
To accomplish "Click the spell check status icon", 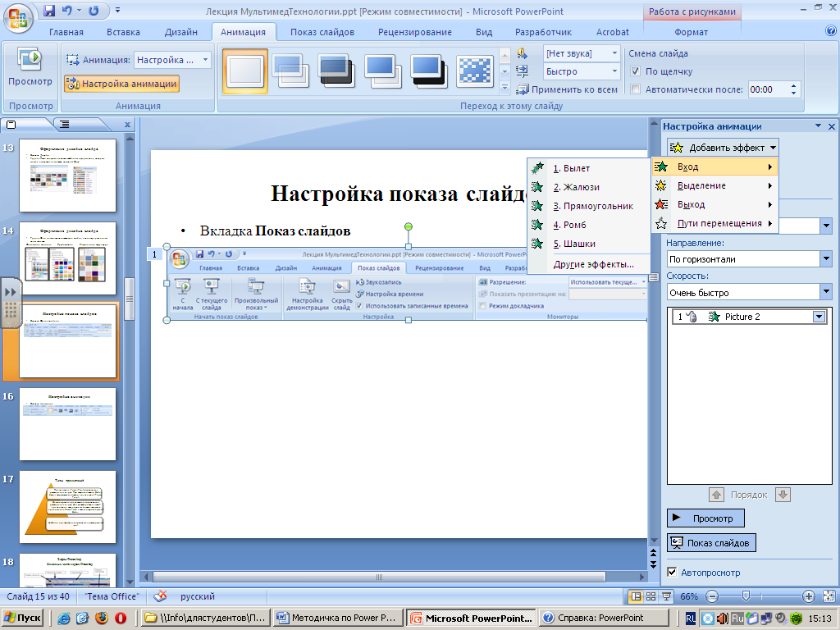I will click(x=160, y=596).
